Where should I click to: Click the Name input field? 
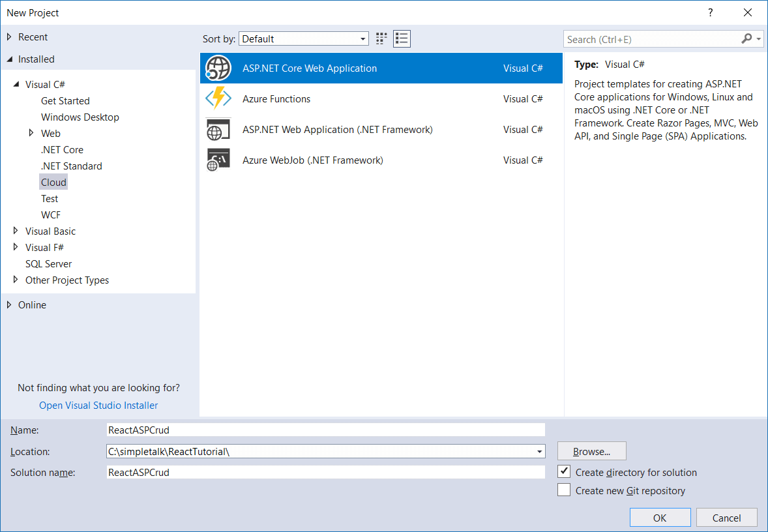[326, 430]
